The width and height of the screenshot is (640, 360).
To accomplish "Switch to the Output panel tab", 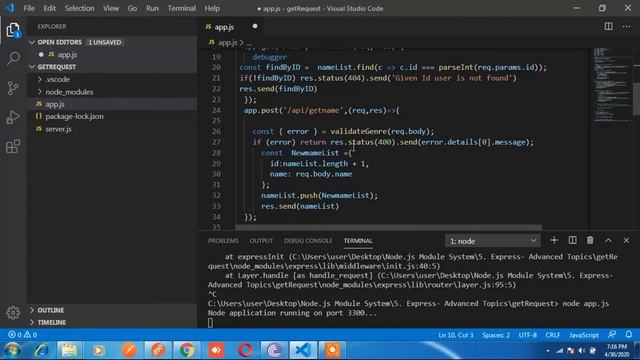I will 261,241.
